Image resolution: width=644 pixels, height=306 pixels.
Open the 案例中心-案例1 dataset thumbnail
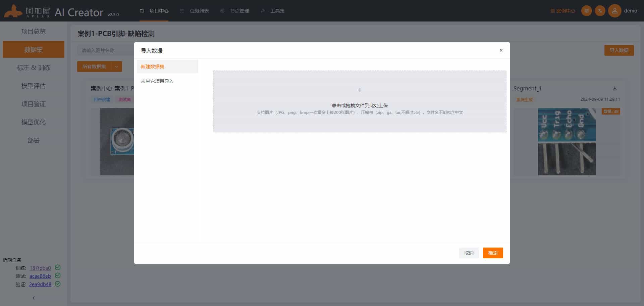click(117, 142)
